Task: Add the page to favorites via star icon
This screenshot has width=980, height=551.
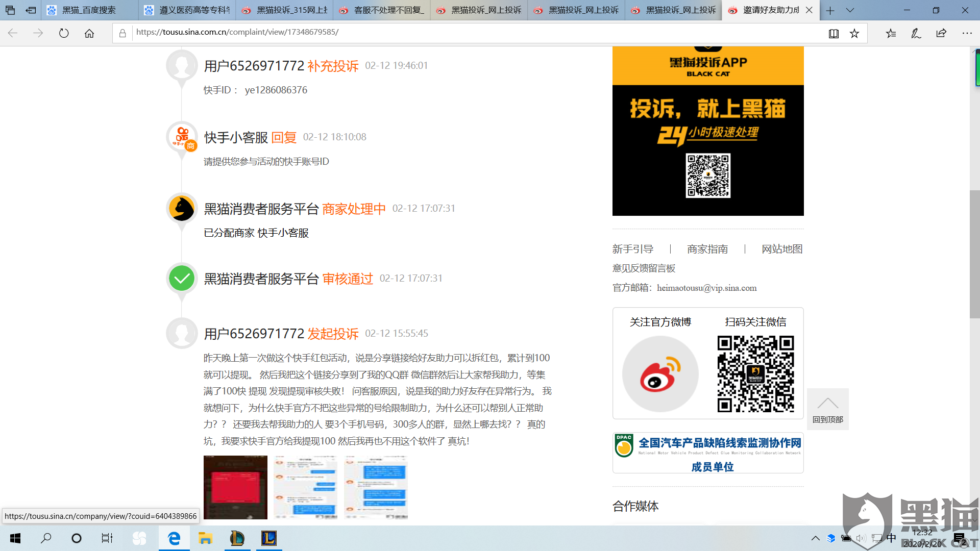Action: click(x=853, y=33)
